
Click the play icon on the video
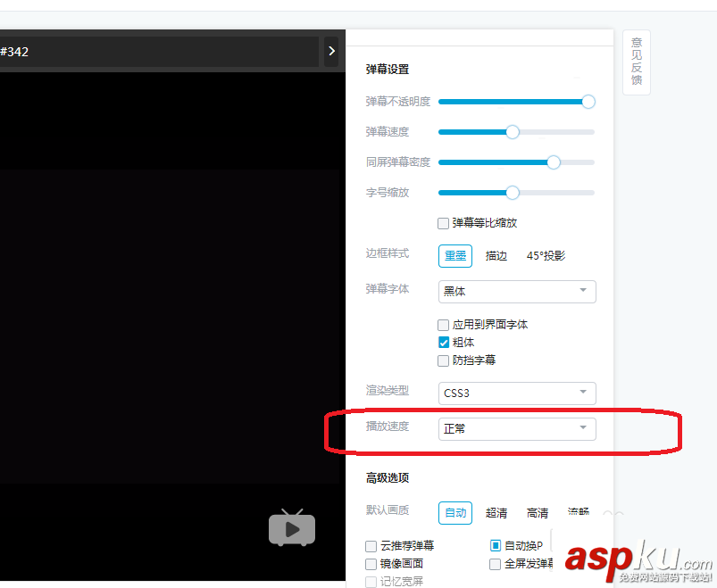tap(291, 528)
